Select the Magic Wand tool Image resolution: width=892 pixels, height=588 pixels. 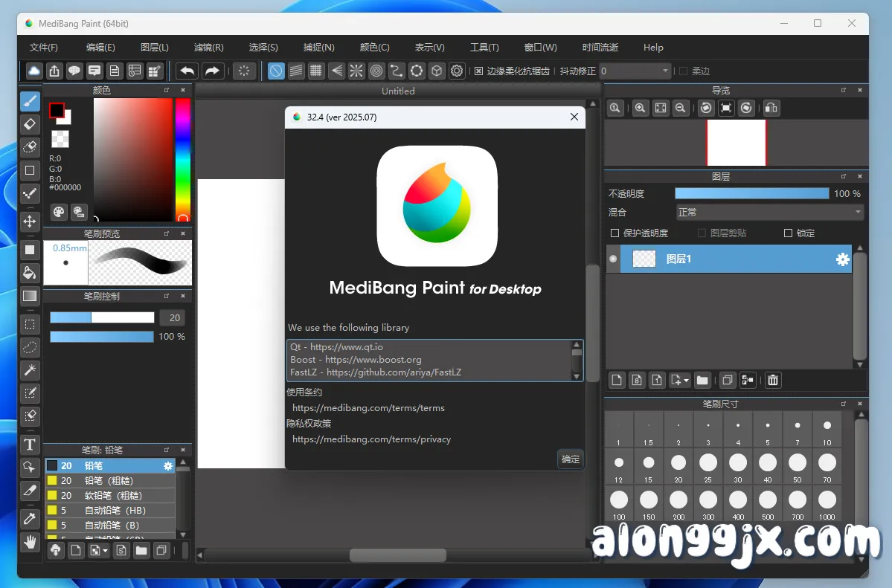click(30, 369)
